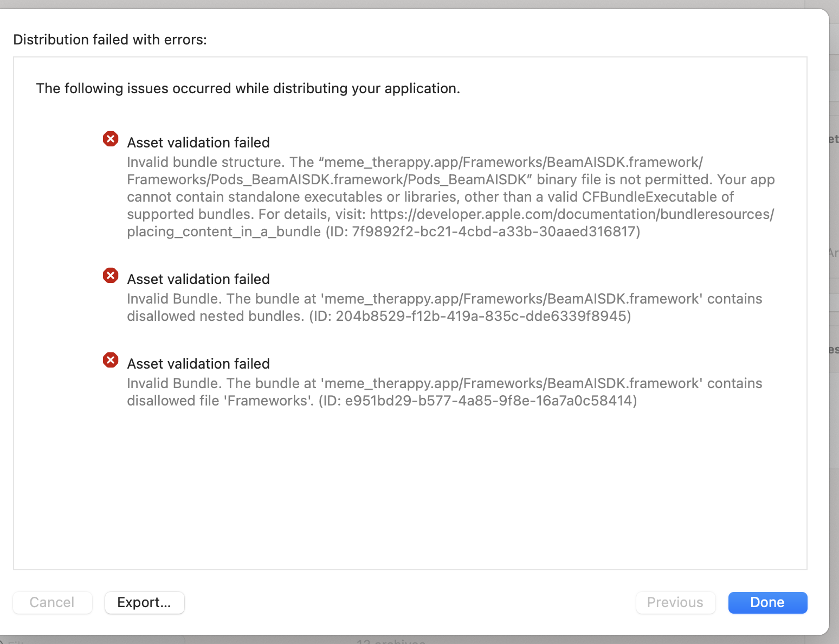Click the Cancel button
This screenshot has height=644, width=839.
tap(52, 602)
